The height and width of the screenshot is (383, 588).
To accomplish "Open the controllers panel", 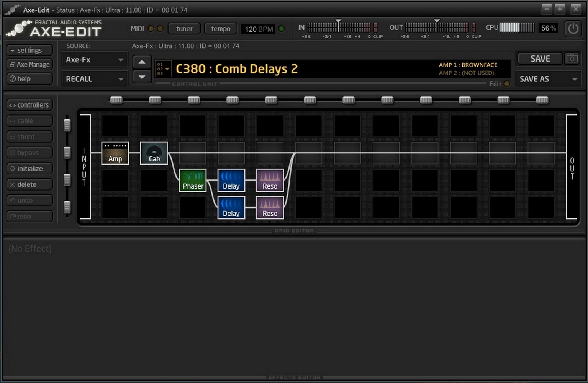I will coord(29,105).
